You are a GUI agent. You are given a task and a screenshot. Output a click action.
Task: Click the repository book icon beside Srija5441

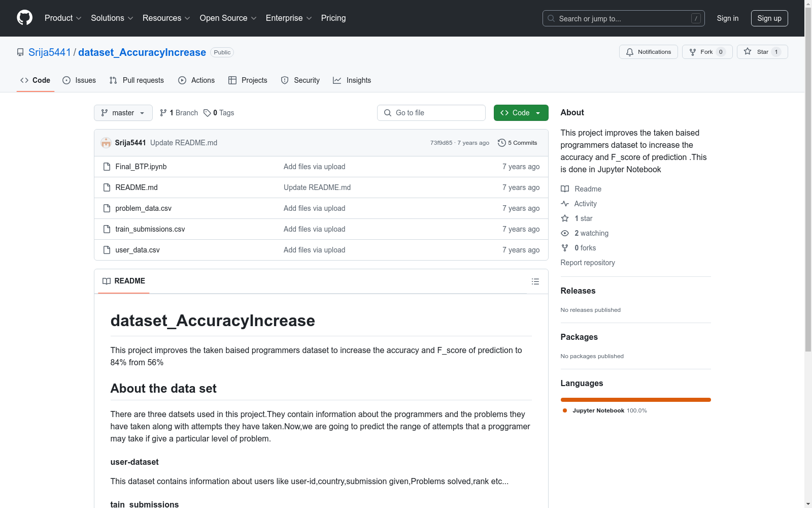tap(20, 52)
